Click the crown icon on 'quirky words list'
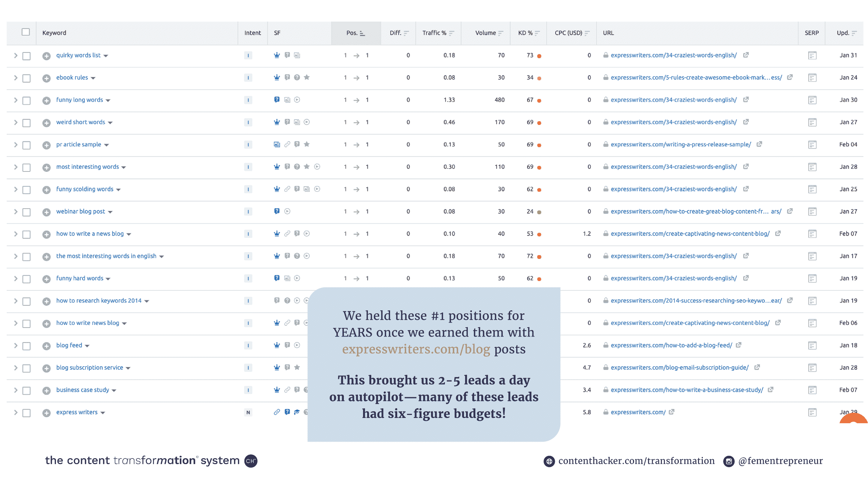The width and height of the screenshot is (868, 487). tap(277, 55)
